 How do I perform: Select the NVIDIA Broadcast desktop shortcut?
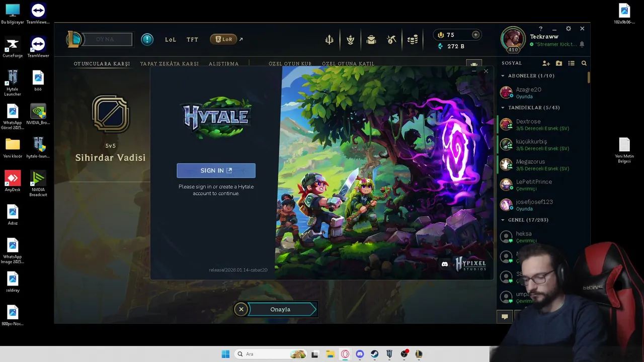(x=38, y=184)
